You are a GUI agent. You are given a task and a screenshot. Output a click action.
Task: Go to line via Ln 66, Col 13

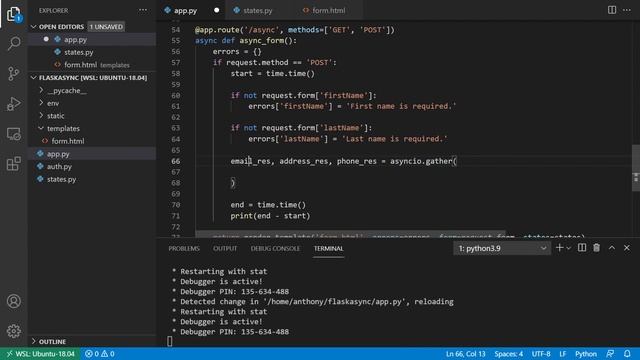point(465,354)
